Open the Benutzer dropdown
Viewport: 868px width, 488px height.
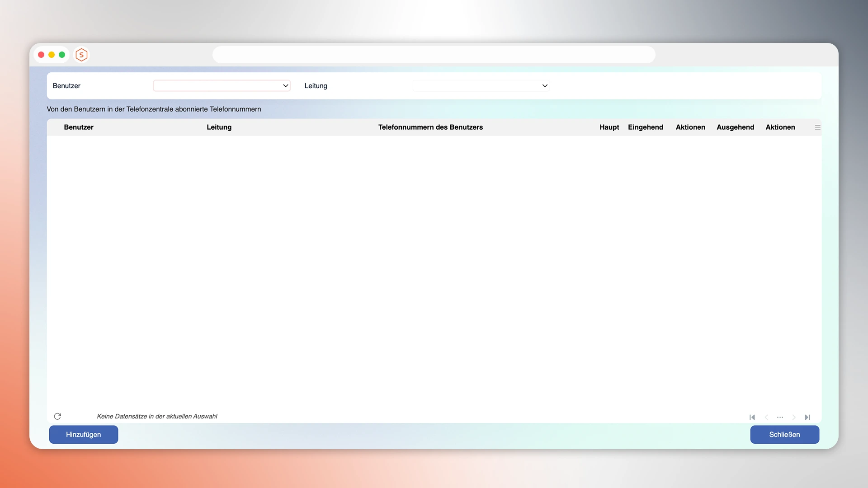coord(222,86)
